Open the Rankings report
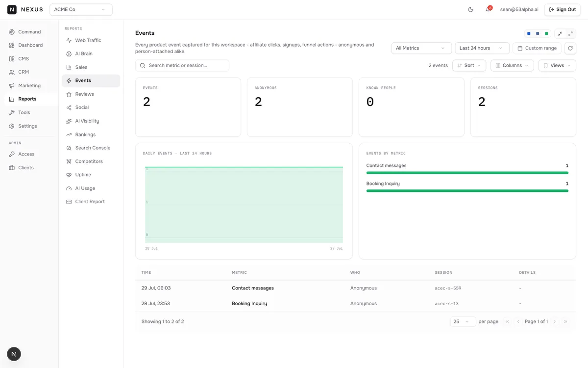588x368 pixels. [91, 134]
